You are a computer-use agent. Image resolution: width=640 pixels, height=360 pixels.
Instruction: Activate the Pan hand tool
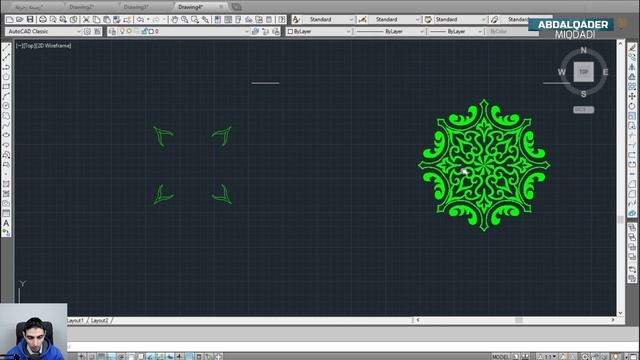click(175, 19)
